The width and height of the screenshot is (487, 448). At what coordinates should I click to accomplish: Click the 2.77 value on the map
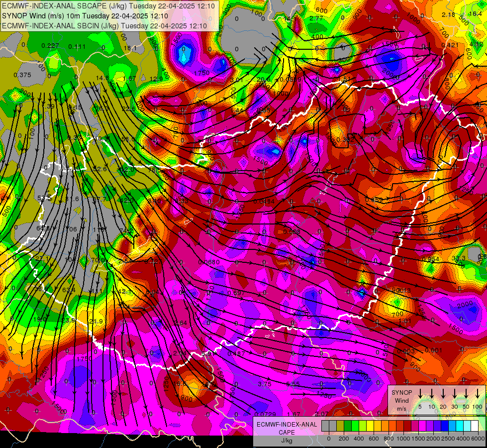point(316,18)
